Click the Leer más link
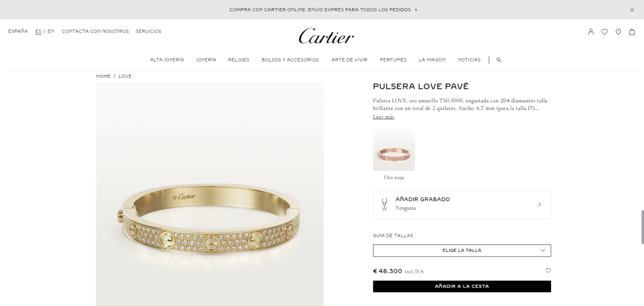The height and width of the screenshot is (306, 644). [383, 117]
